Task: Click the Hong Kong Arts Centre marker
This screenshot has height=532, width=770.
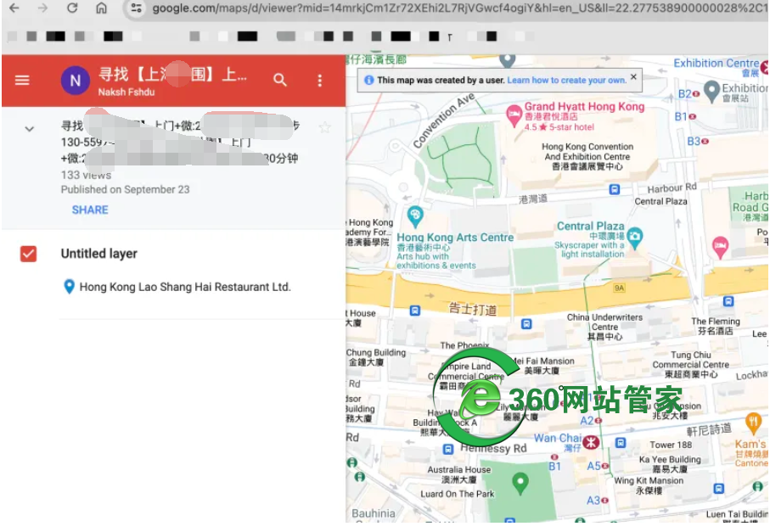Action: (x=415, y=216)
